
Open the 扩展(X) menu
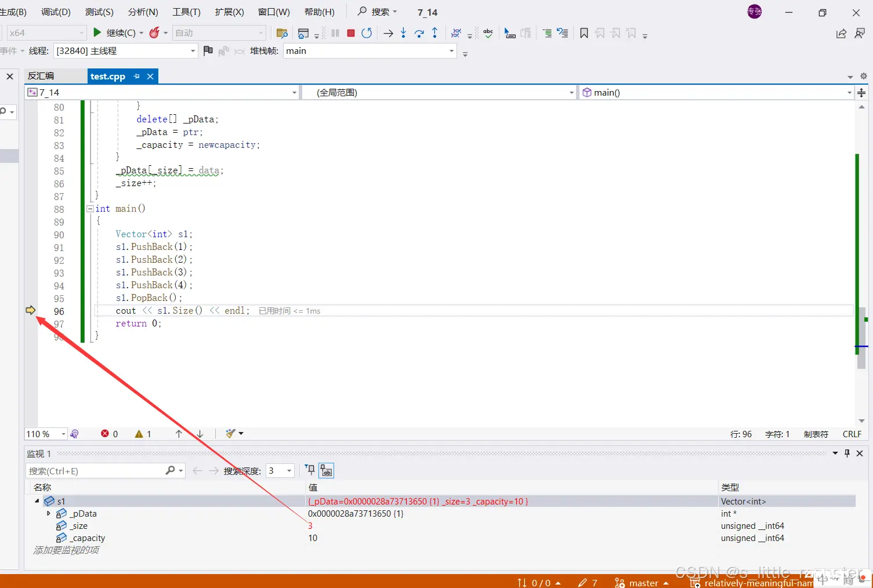point(229,12)
